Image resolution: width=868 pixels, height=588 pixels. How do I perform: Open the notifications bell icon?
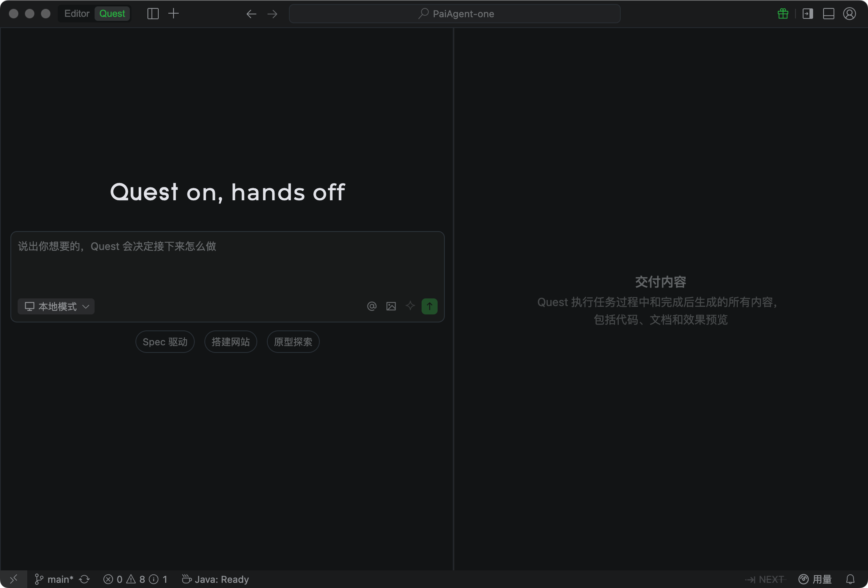[850, 580]
